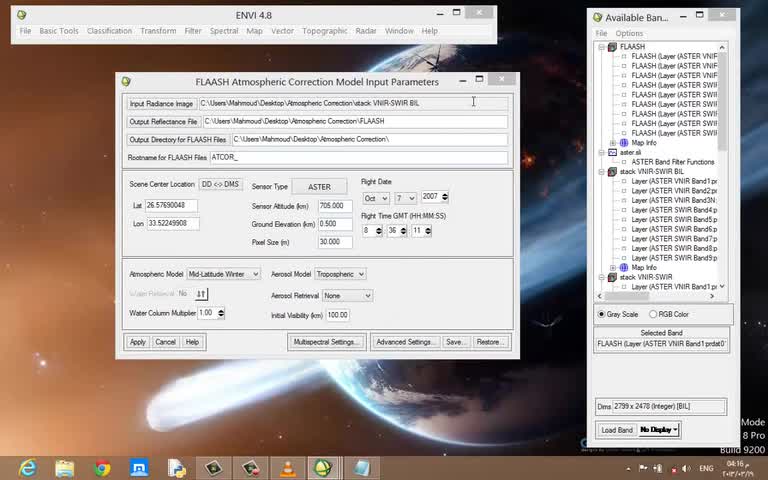768x480 pixels.
Task: Open the Topographic menu
Action: (x=324, y=31)
